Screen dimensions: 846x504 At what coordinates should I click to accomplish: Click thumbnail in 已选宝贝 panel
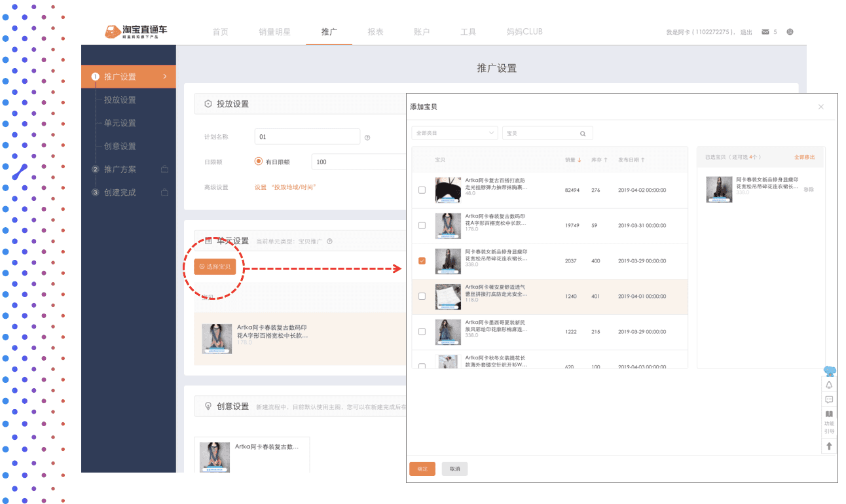tap(719, 189)
